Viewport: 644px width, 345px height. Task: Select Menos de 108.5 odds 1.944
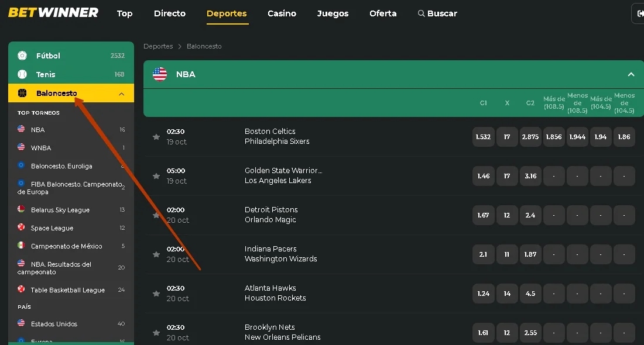tap(577, 137)
